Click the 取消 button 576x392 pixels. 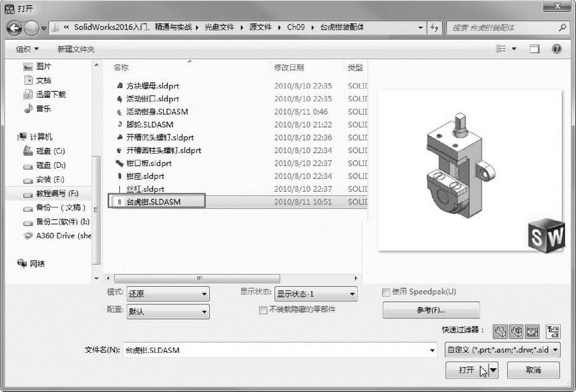533,370
